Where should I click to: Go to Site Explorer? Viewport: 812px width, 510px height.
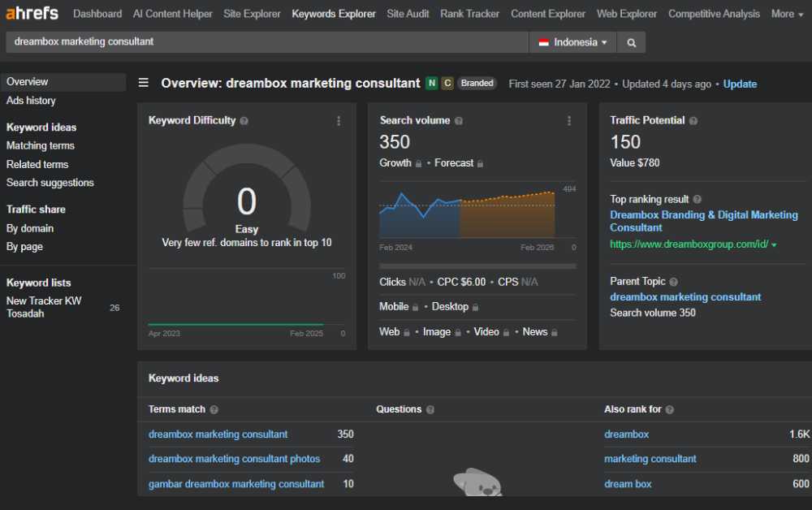click(252, 14)
